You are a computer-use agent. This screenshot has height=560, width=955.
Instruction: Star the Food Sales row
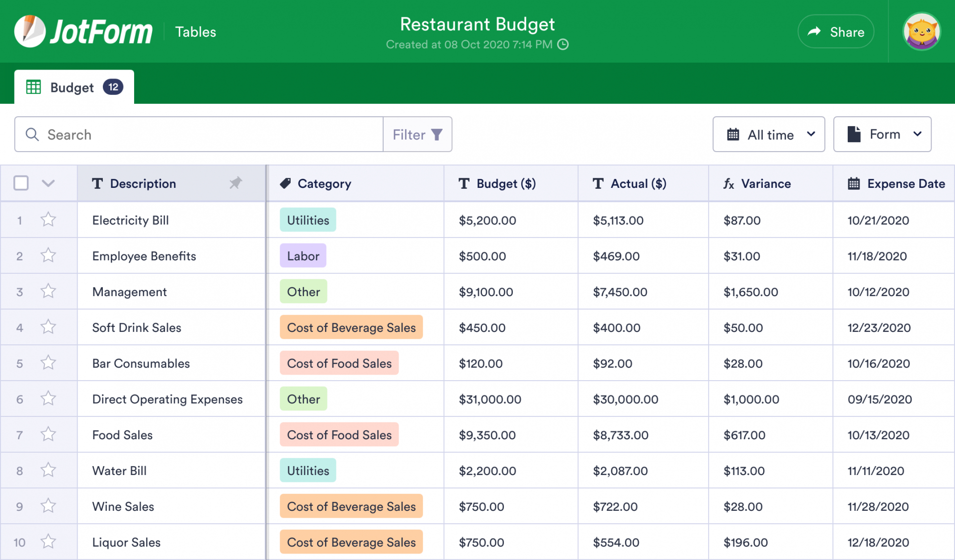click(48, 434)
